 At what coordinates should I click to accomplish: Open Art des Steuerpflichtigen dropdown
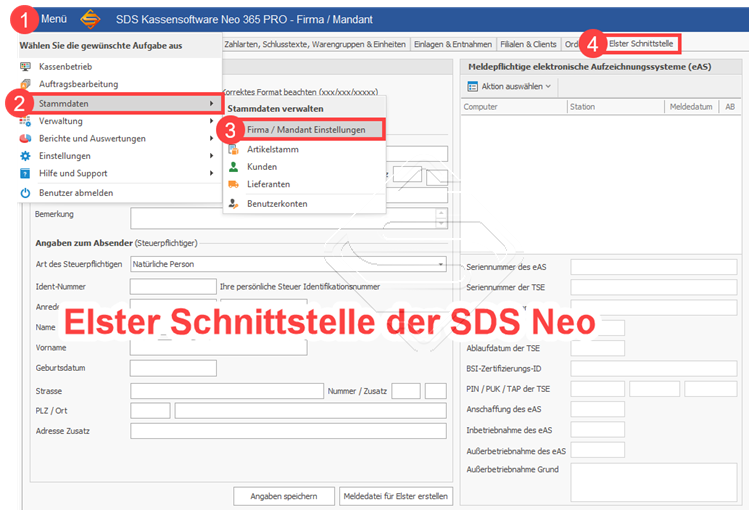[289, 264]
